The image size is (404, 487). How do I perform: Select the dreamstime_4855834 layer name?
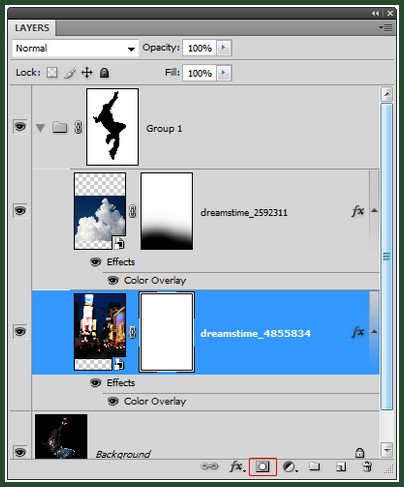(x=256, y=333)
